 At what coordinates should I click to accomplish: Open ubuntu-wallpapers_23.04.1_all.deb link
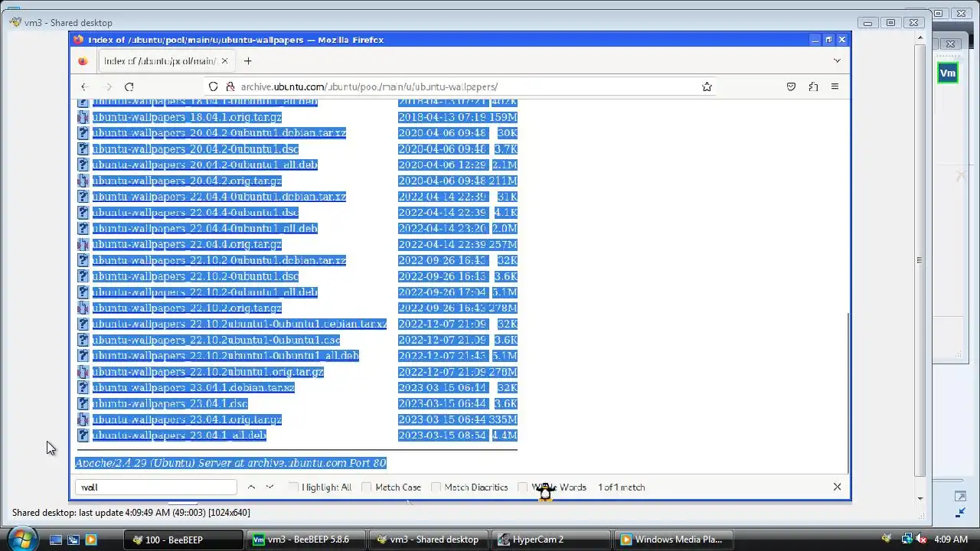[x=179, y=435]
